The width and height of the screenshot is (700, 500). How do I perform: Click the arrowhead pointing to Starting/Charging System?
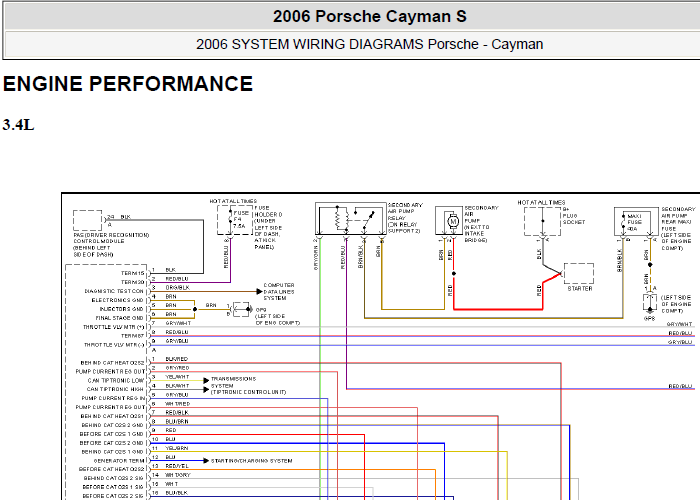(206, 461)
